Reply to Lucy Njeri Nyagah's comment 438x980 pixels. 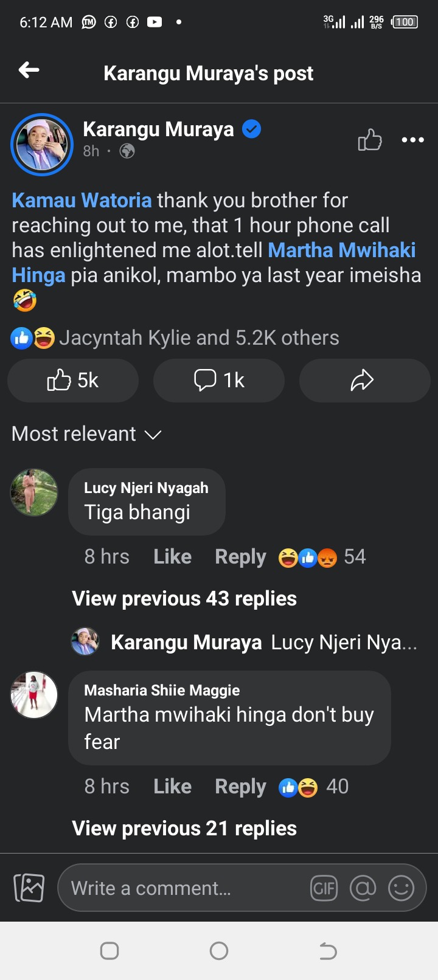[x=240, y=557]
